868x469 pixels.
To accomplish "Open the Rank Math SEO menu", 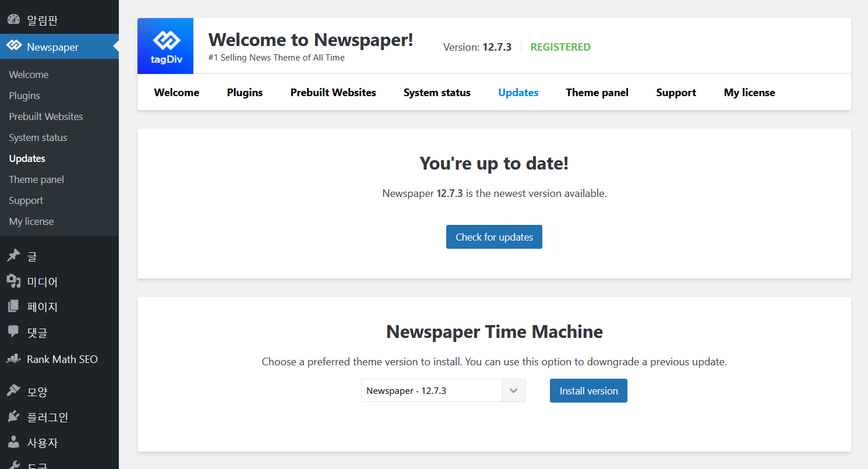I will coord(59,359).
